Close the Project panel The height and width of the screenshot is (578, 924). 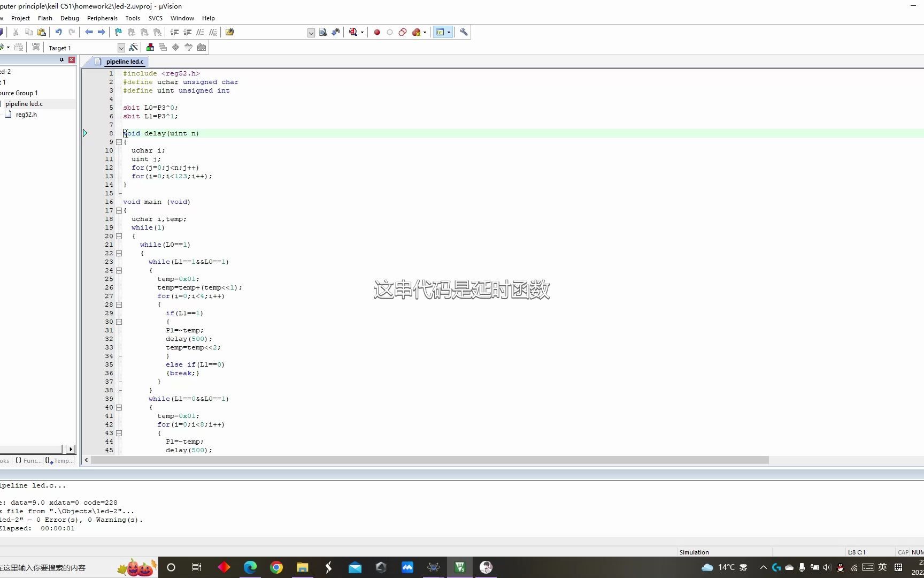click(x=71, y=60)
